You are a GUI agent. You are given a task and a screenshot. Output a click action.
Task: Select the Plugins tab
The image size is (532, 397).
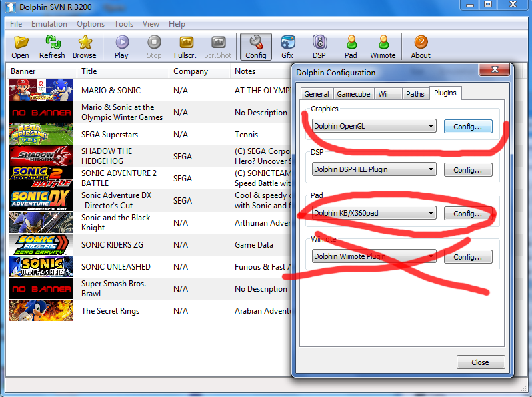point(445,93)
